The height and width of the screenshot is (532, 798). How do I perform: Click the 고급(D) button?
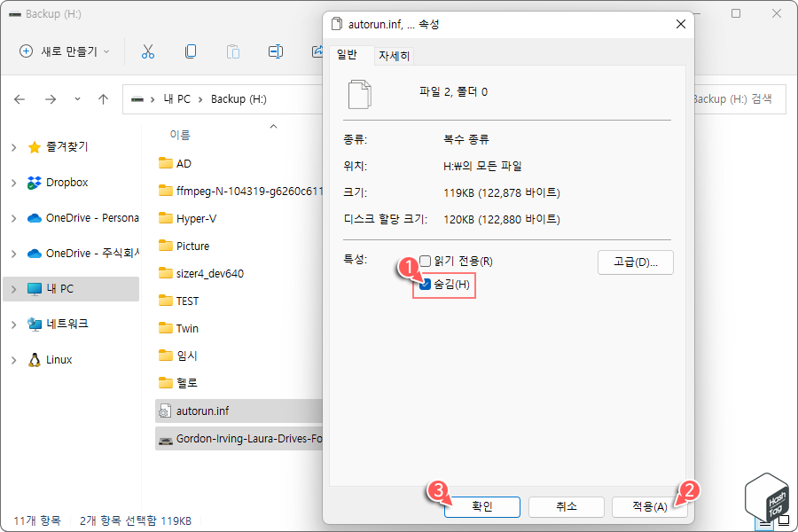click(x=635, y=262)
